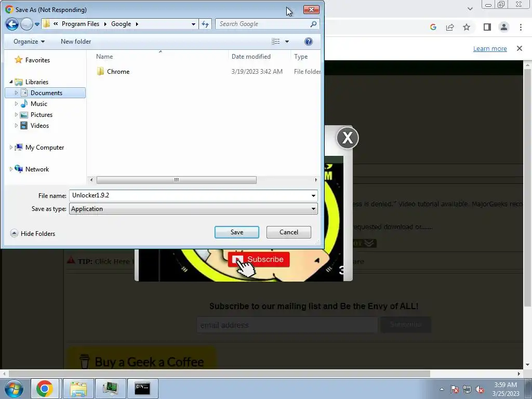Toggle Chrome side panel icon
Viewport: 532px width, 399px height.
[487, 27]
